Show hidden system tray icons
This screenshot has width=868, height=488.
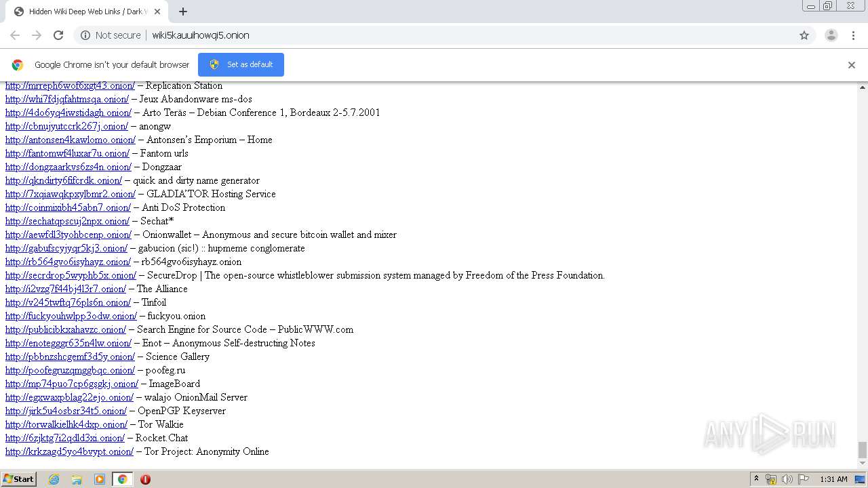(756, 479)
